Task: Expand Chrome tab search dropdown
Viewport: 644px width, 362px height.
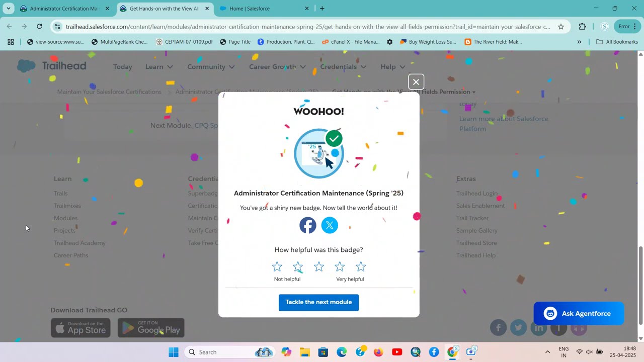Action: (9, 9)
